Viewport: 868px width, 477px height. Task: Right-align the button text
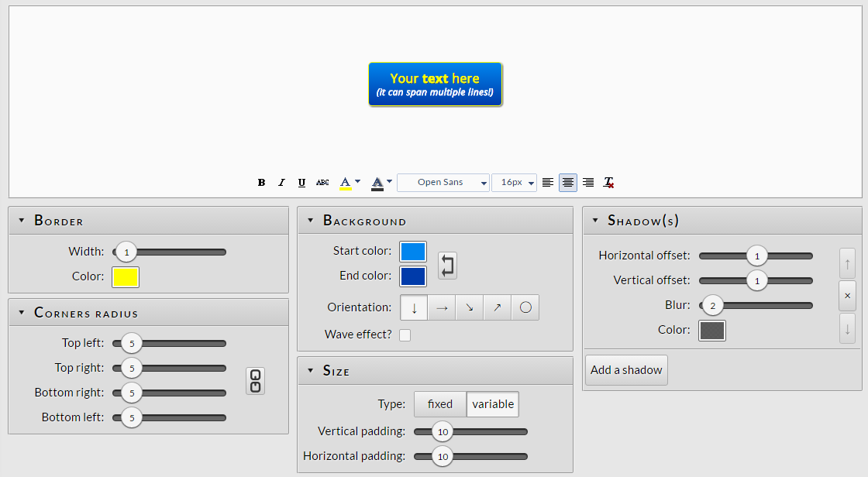(x=588, y=183)
